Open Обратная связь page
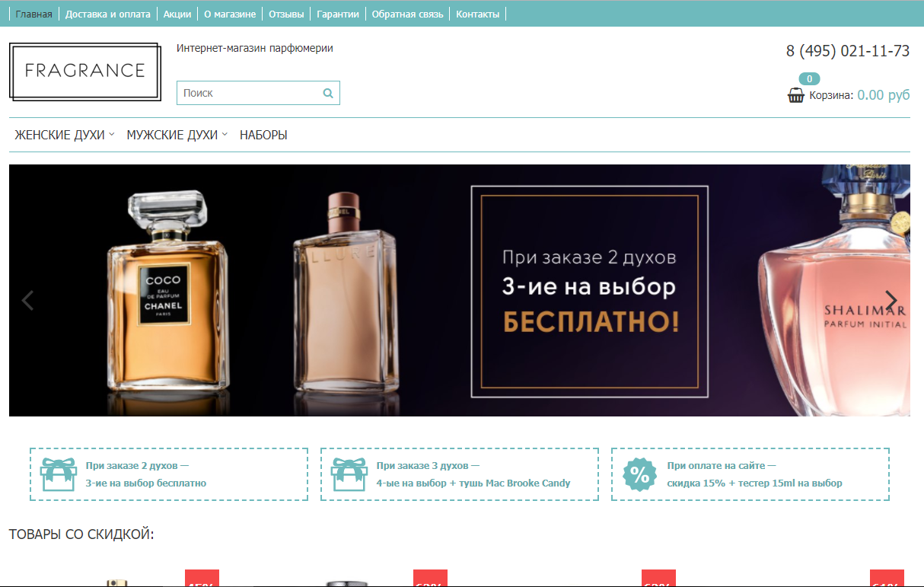 407,14
